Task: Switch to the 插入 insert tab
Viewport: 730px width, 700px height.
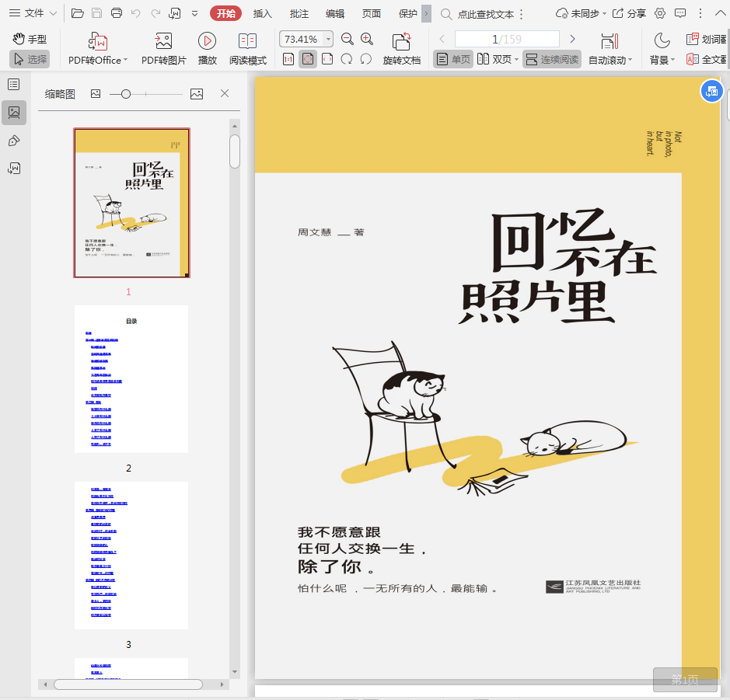Action: [x=263, y=13]
